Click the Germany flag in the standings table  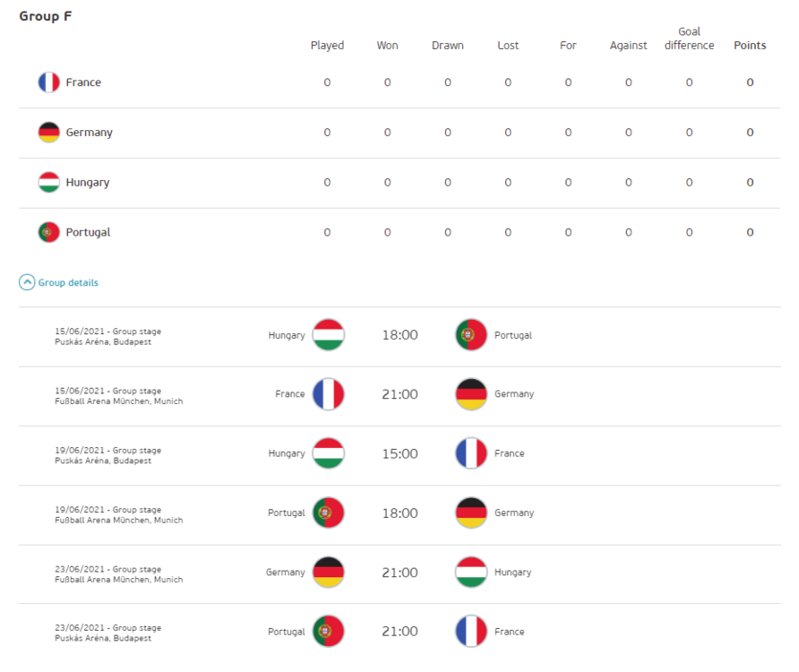(48, 133)
